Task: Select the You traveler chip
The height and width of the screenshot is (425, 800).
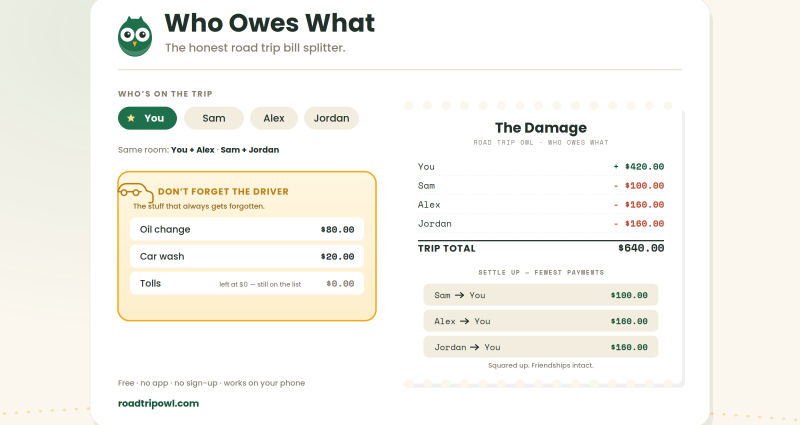Action: (147, 118)
